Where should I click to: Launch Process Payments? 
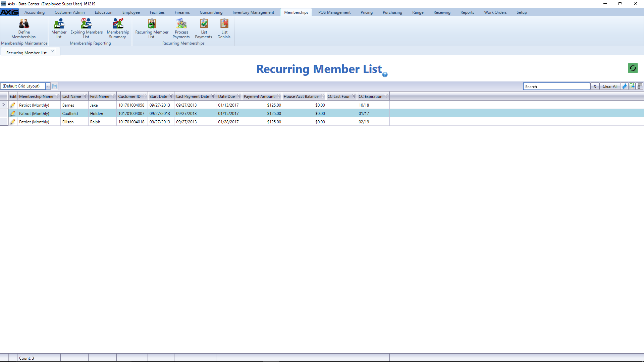tap(181, 29)
